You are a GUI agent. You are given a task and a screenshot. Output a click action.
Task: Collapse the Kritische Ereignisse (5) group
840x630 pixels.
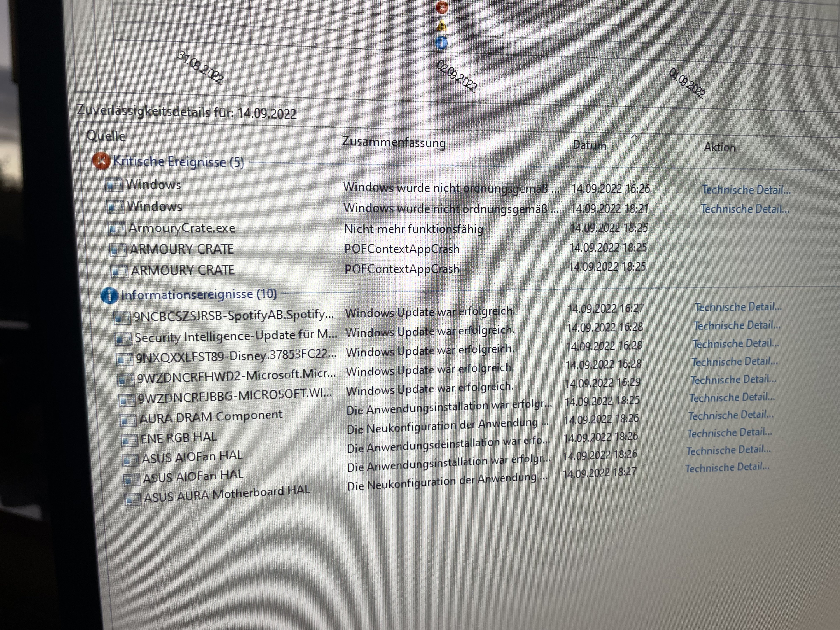[178, 162]
